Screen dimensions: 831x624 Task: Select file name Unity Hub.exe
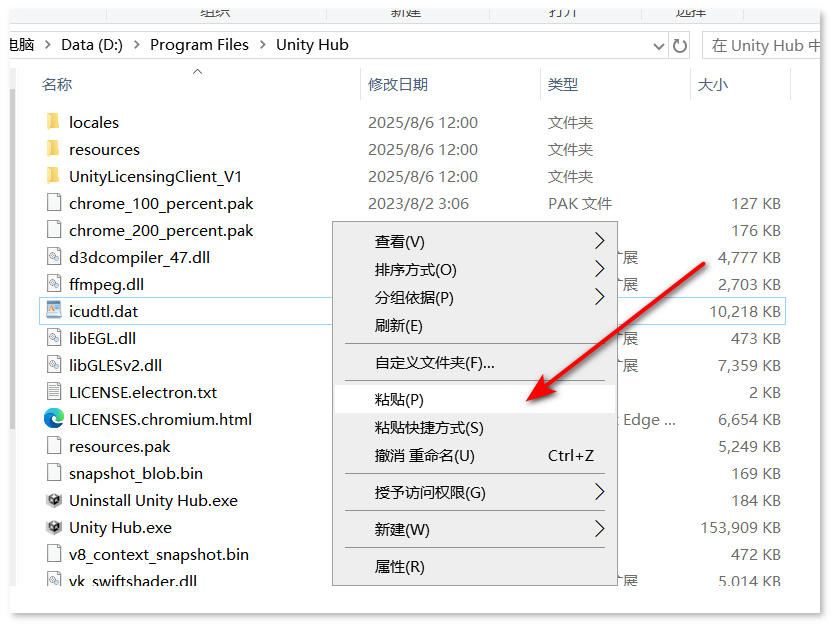click(x=120, y=528)
